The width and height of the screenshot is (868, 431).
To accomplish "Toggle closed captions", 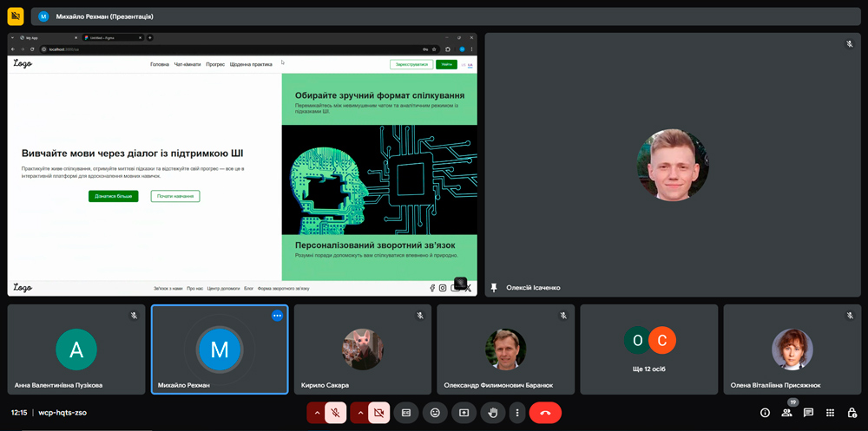I will [x=405, y=413].
